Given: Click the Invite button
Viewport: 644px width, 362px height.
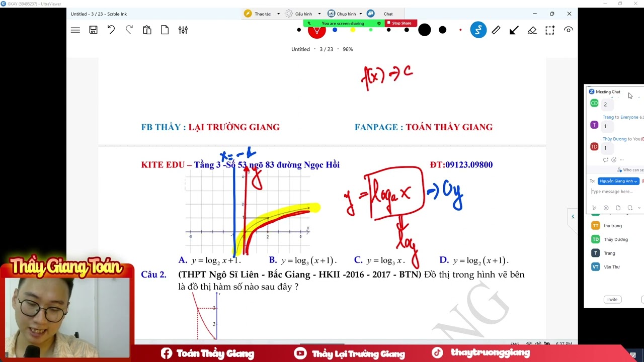Looking at the screenshot, I should tap(612, 300).
